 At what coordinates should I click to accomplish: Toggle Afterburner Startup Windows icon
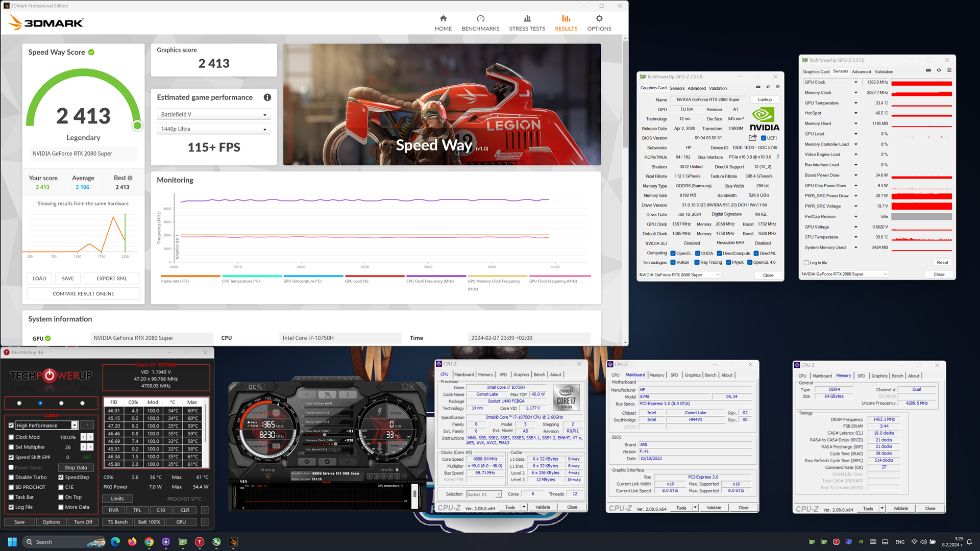click(x=267, y=476)
